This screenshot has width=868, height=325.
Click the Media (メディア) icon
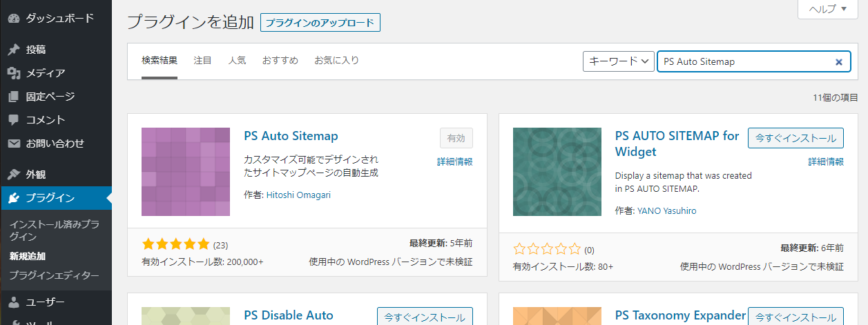(x=13, y=73)
